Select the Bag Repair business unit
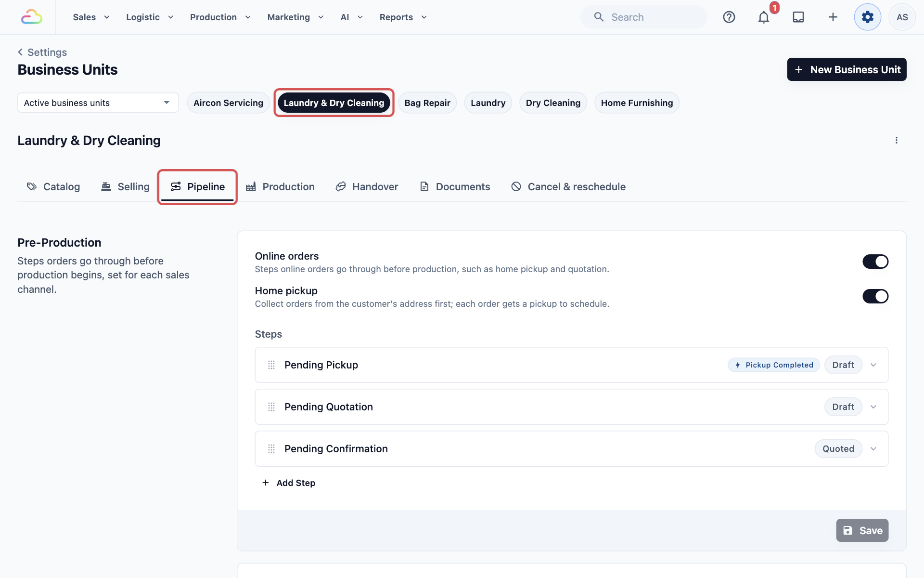924x578 pixels. point(427,103)
